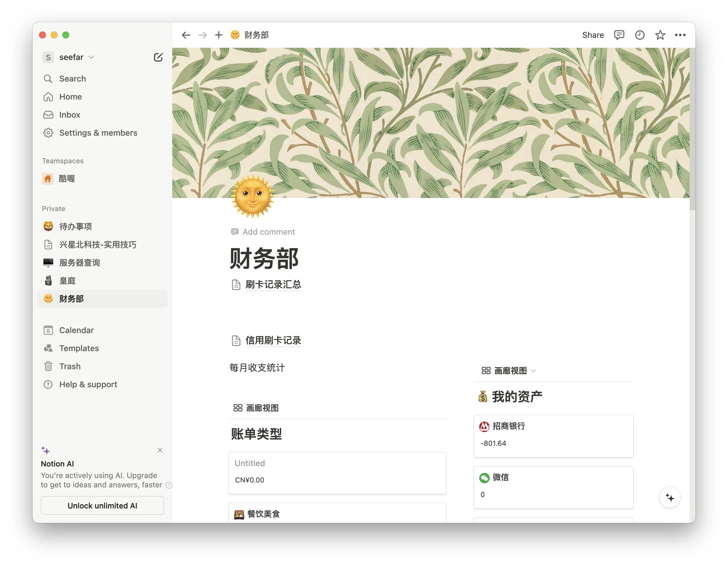728x566 pixels.
Task: Add page to favorites star
Action: 660,35
